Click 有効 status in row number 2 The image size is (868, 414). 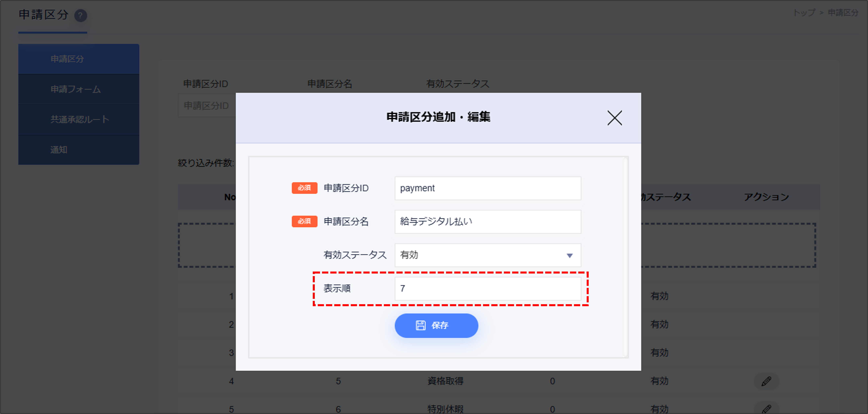(x=659, y=324)
